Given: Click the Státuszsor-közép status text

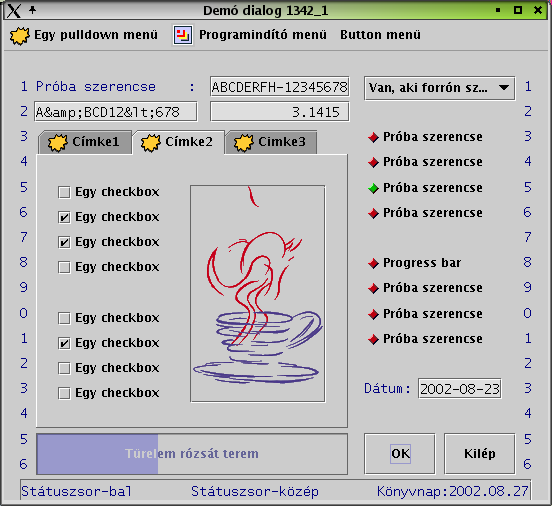Looking at the screenshot, I should [255, 491].
